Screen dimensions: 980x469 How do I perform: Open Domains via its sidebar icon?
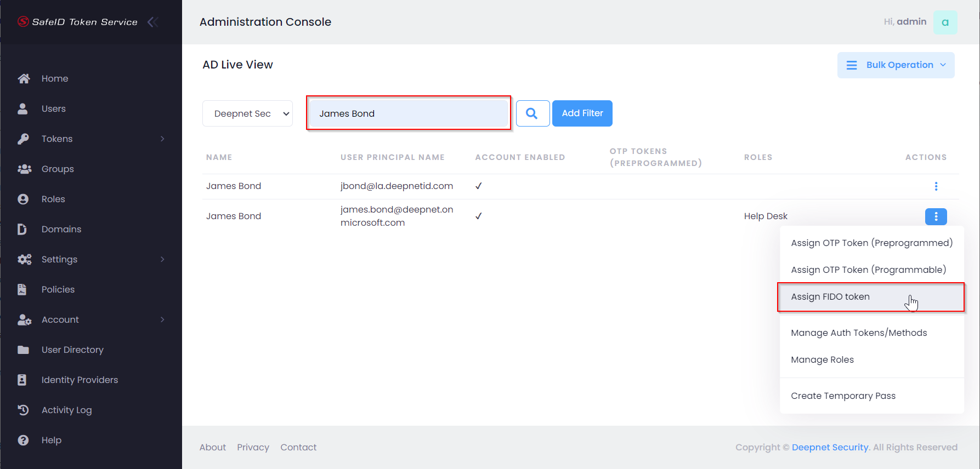22,229
